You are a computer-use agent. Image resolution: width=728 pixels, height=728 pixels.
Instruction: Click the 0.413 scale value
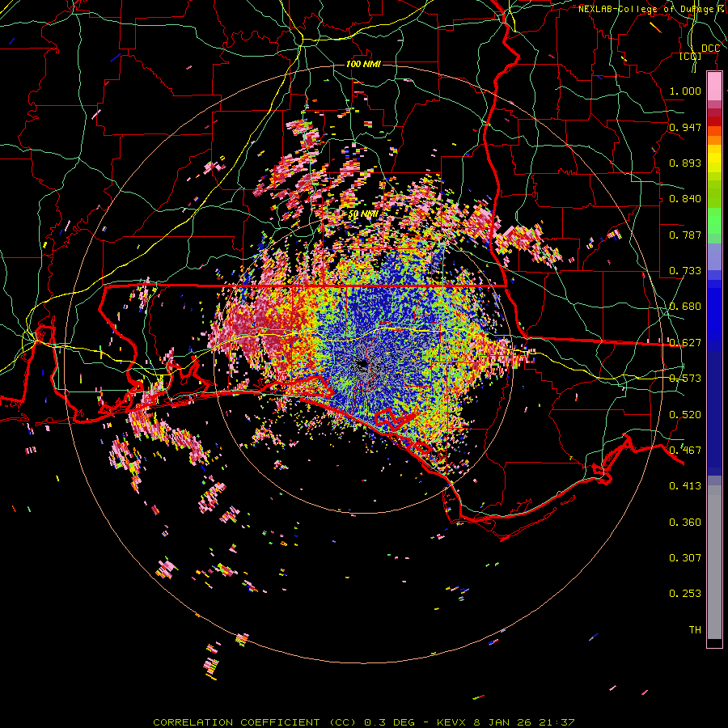685,486
